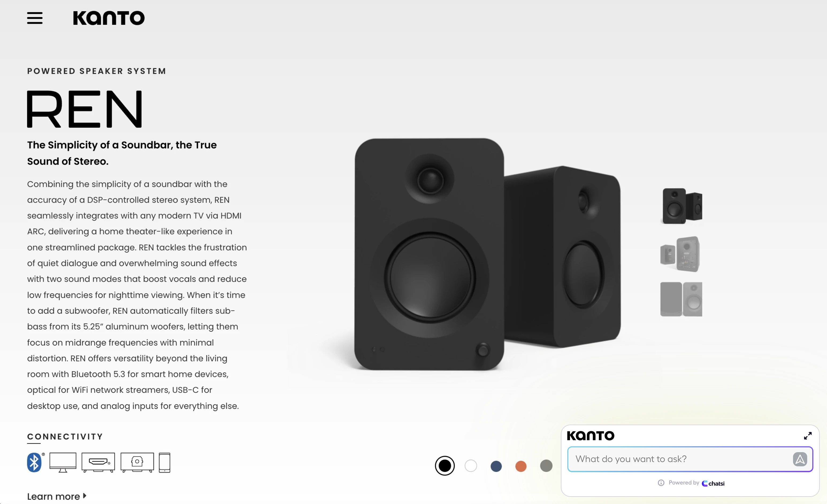Select the black speaker color
Screen dimensions: 827x504
445,466
